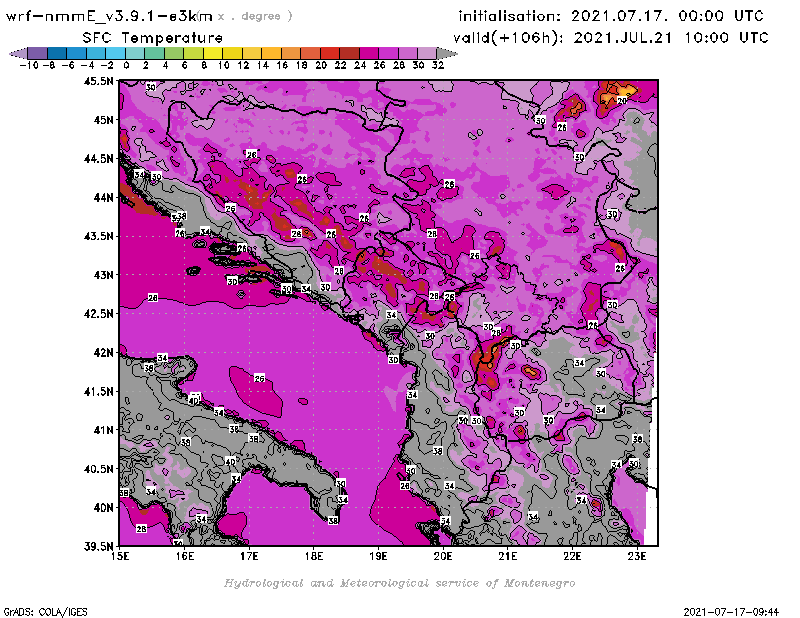Click the valid(+106h) time text
Screen dimensions: 800x618
tap(611, 38)
